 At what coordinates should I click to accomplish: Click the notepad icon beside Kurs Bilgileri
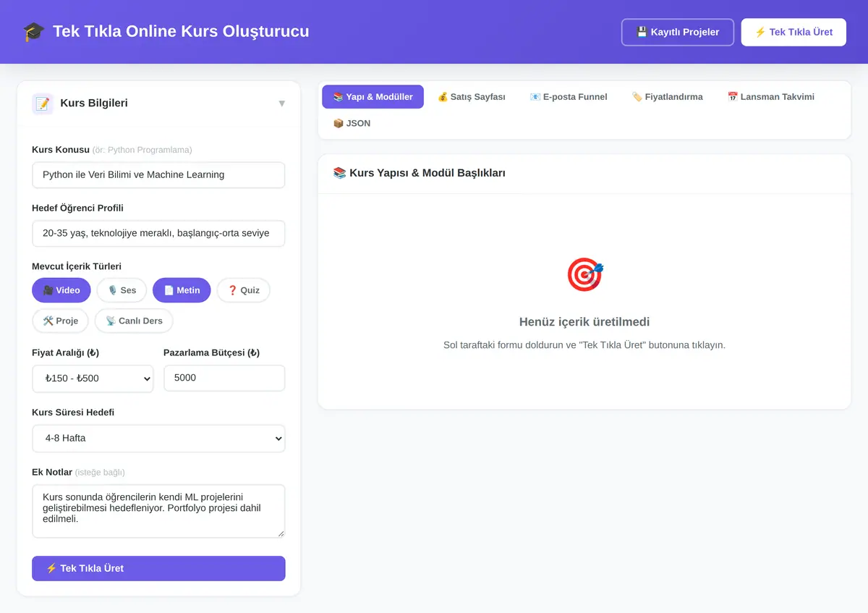coord(43,103)
